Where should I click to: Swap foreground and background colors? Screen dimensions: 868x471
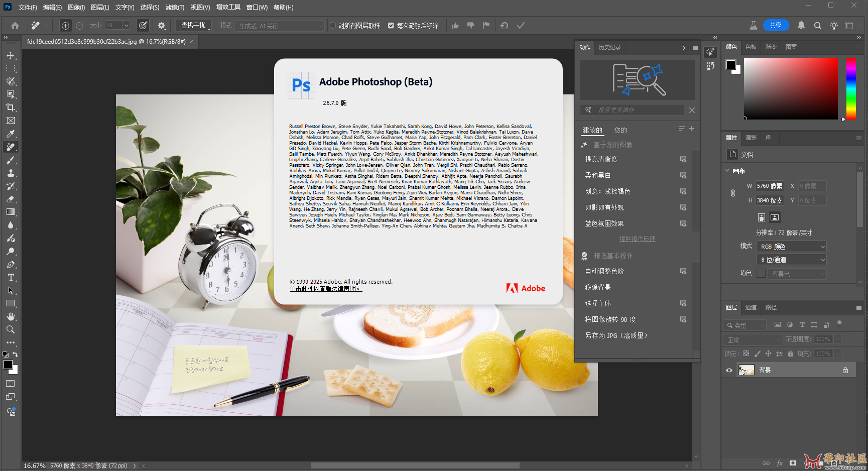(x=15, y=354)
